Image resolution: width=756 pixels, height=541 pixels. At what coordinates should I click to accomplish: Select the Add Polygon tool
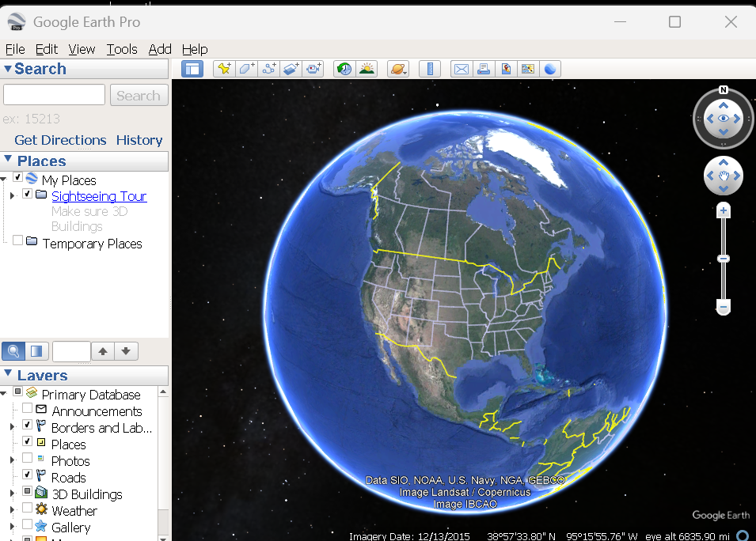pos(246,69)
